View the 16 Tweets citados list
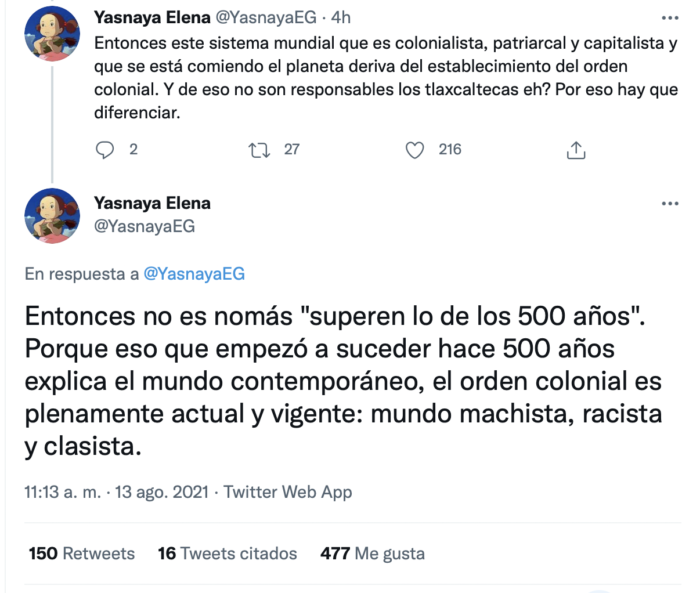 tap(227, 553)
